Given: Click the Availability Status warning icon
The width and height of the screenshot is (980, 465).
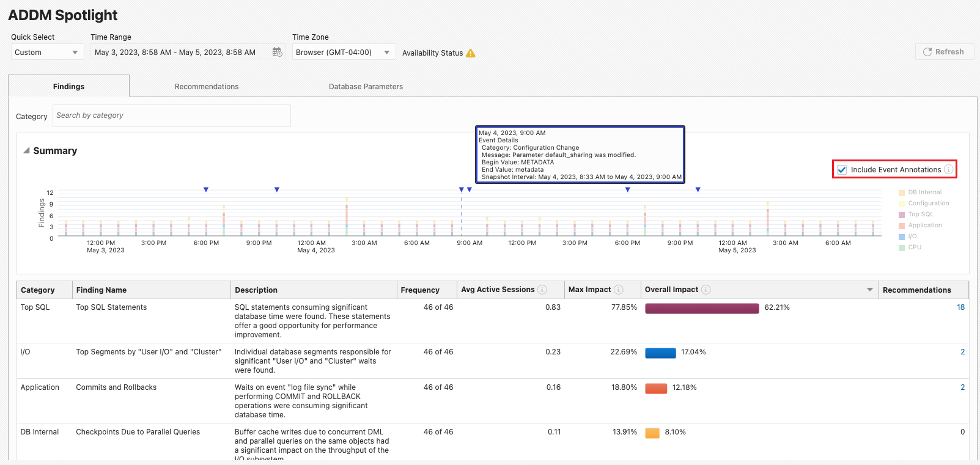Looking at the screenshot, I should (x=470, y=53).
